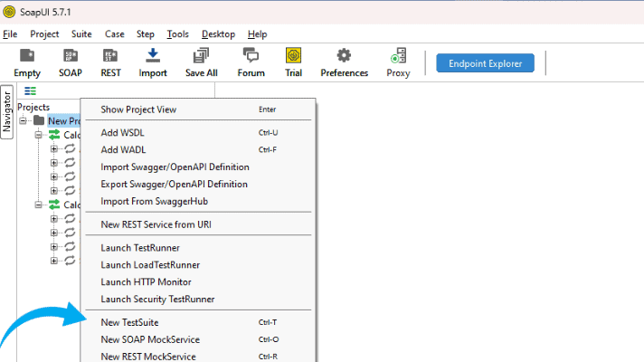Save All projects
Image resolution: width=644 pixels, height=362 pixels.
tap(201, 62)
